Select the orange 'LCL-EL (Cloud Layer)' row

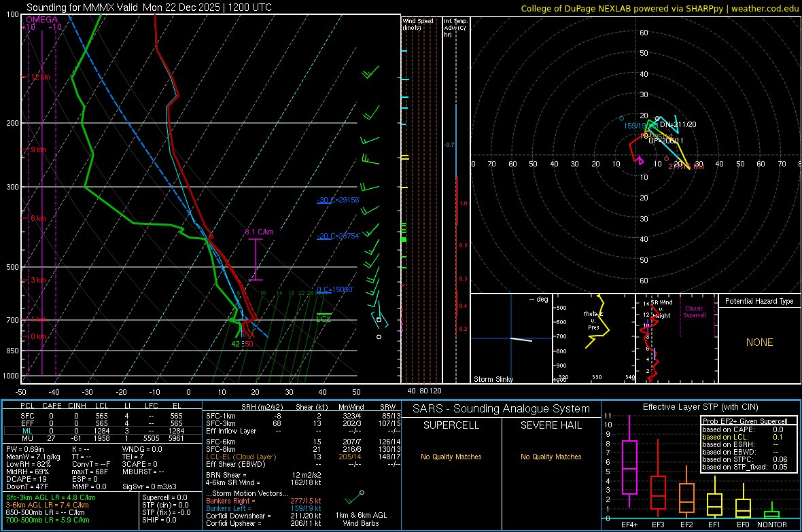(303, 457)
